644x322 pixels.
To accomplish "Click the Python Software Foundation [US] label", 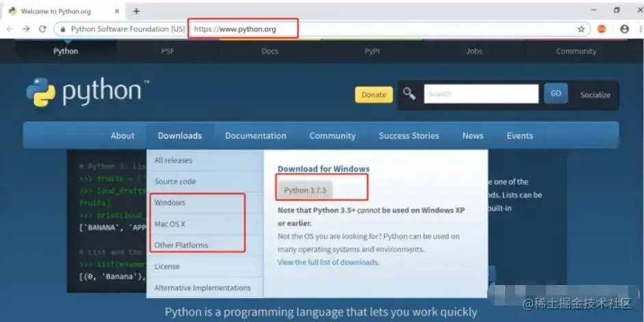I will pyautogui.click(x=128, y=29).
